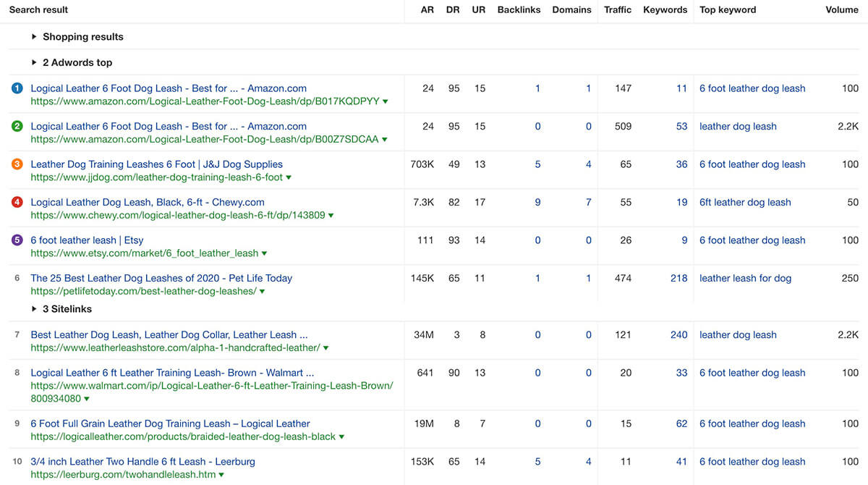Open URL dropdown arrow for chewy.com result
The image size is (868, 485).
(x=331, y=216)
